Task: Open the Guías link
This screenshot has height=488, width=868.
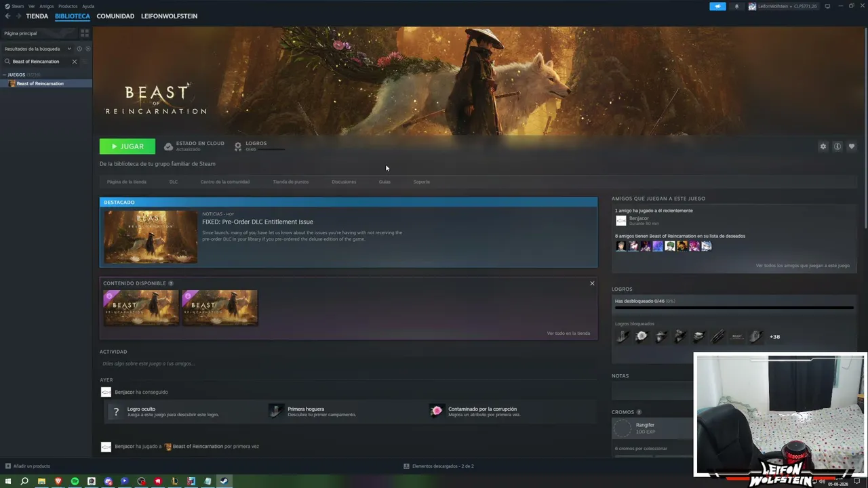Action: pyautogui.click(x=384, y=182)
